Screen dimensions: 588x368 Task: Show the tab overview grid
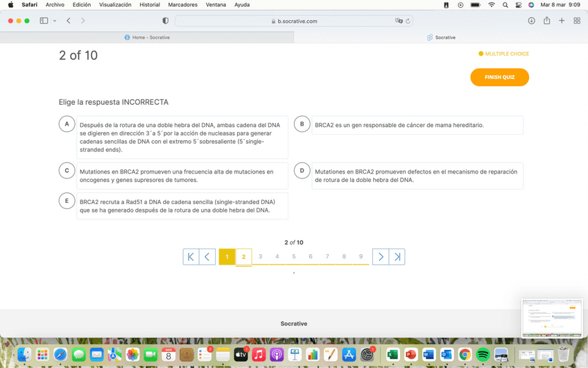[577, 21]
